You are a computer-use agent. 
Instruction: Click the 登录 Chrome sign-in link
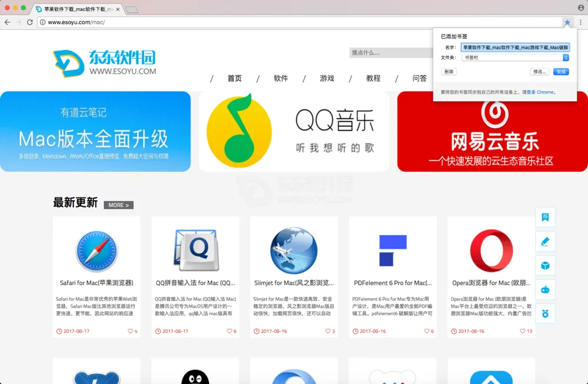coord(540,92)
